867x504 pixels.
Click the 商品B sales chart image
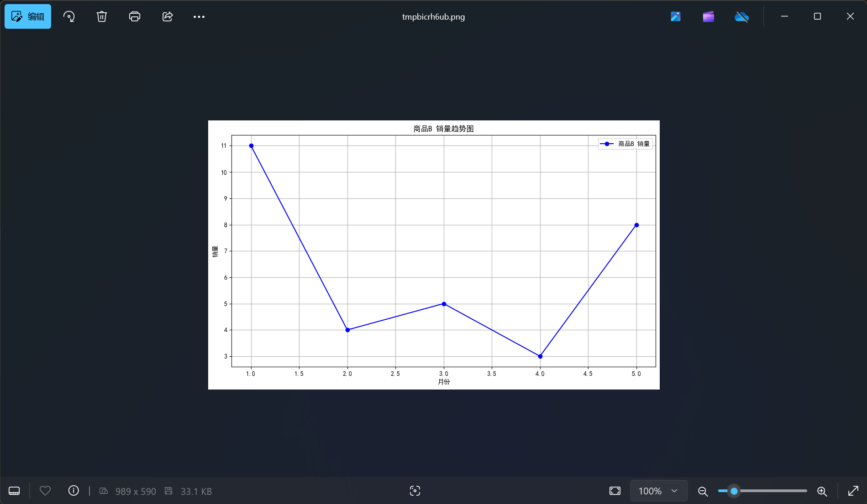[434, 255]
